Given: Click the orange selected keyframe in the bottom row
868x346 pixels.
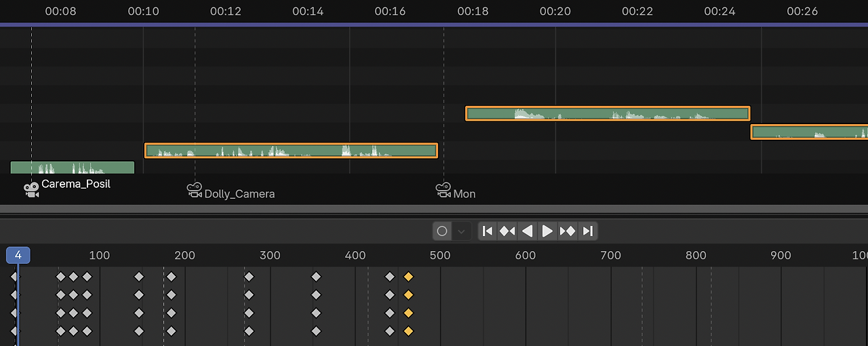Looking at the screenshot, I should (408, 331).
